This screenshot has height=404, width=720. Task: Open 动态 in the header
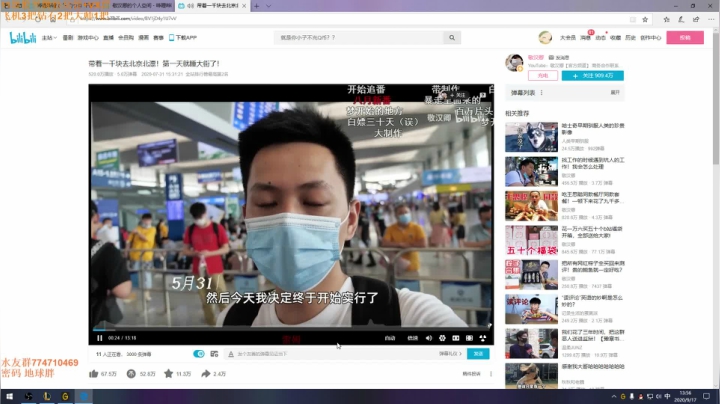[601, 38]
